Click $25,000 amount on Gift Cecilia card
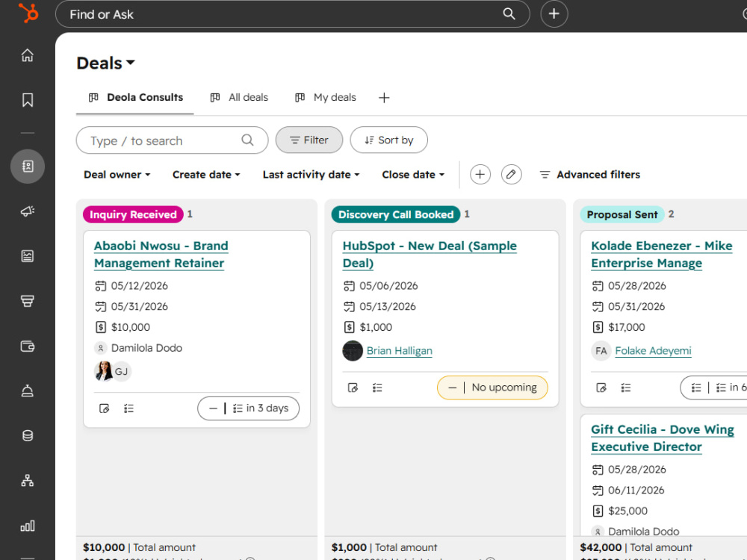The width and height of the screenshot is (747, 560). pos(628,511)
